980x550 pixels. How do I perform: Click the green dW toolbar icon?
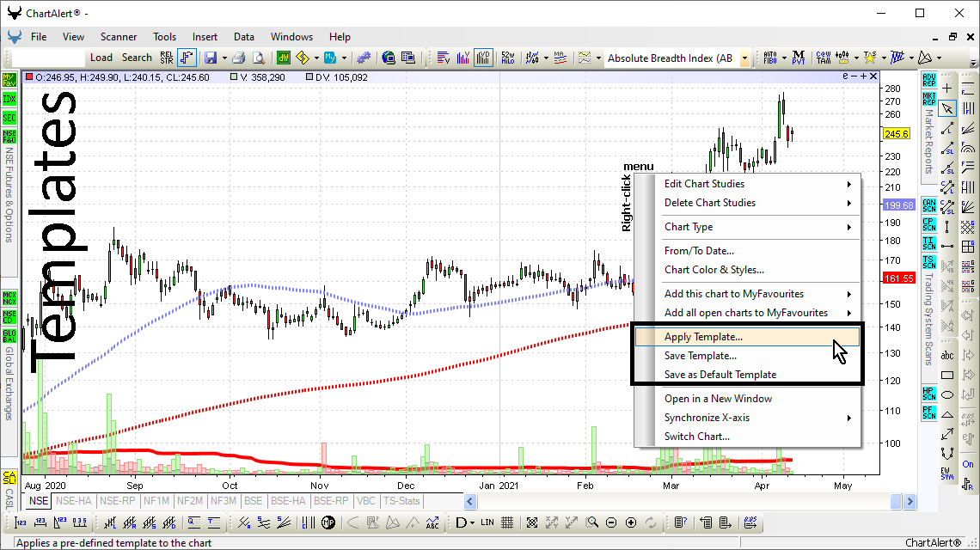tap(284, 58)
